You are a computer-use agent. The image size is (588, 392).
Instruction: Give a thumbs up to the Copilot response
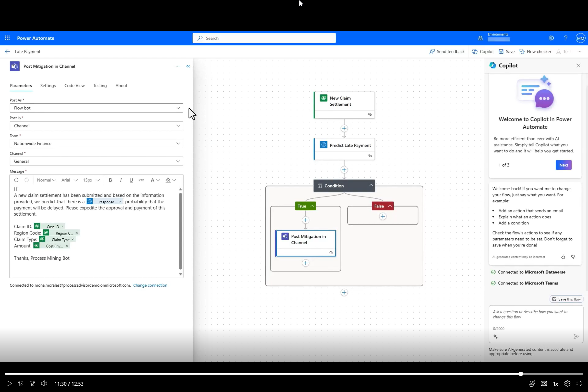(563, 257)
